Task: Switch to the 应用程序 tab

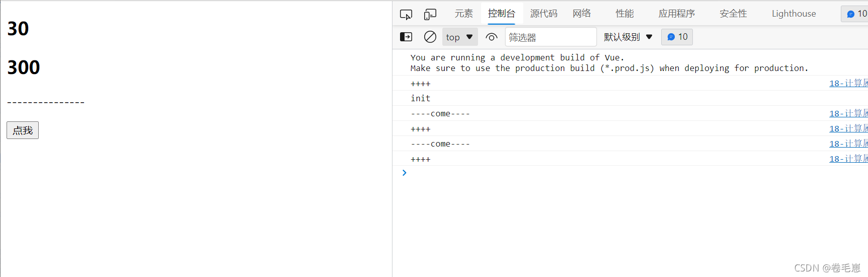Action: tap(676, 14)
